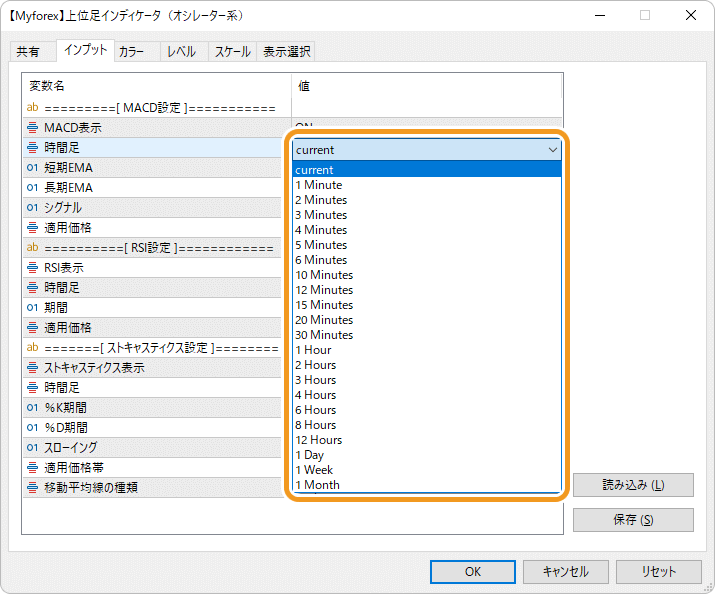Choose '3 Hours' from the list
Viewport: 715px width, 594px height.
pyautogui.click(x=426, y=381)
